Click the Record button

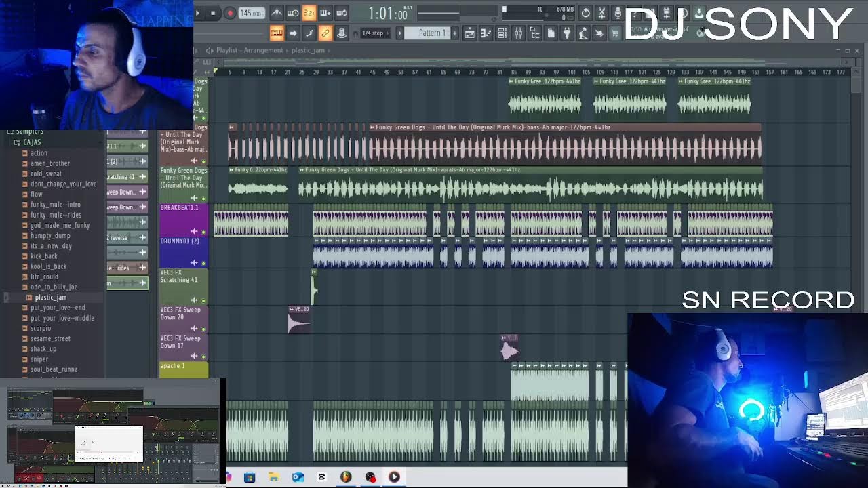pos(230,13)
